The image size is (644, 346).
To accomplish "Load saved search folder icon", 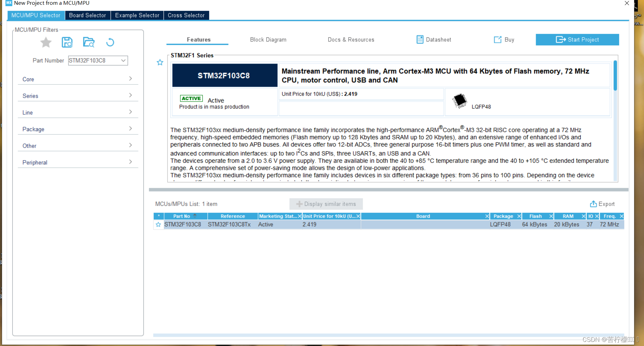I will tap(89, 42).
